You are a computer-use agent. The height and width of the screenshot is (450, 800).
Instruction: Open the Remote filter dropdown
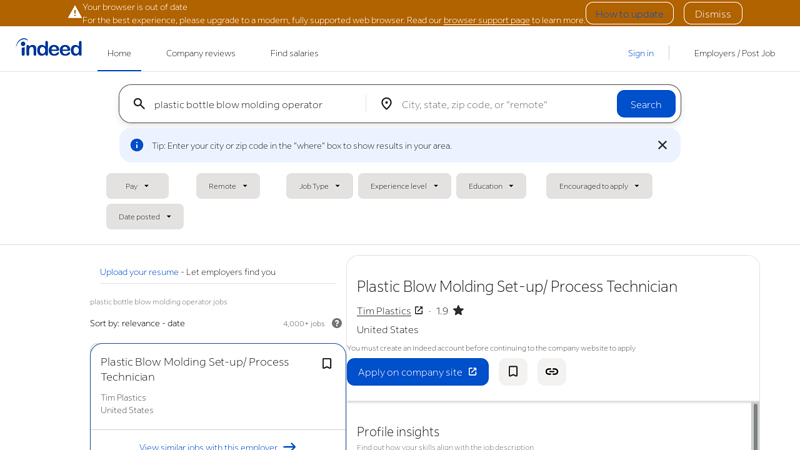tap(228, 186)
